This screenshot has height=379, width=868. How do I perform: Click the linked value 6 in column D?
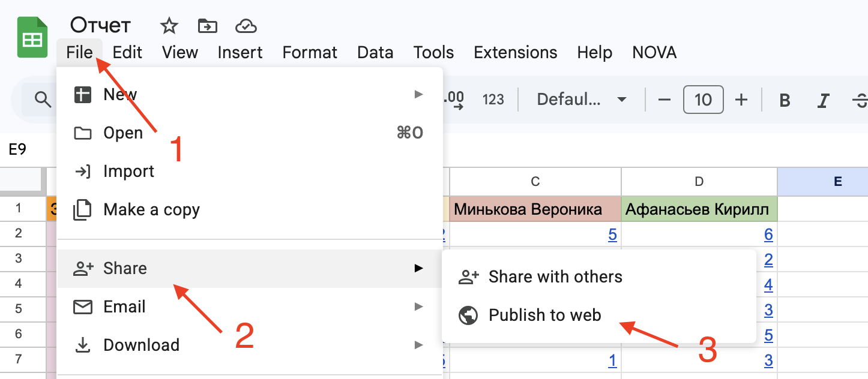768,234
